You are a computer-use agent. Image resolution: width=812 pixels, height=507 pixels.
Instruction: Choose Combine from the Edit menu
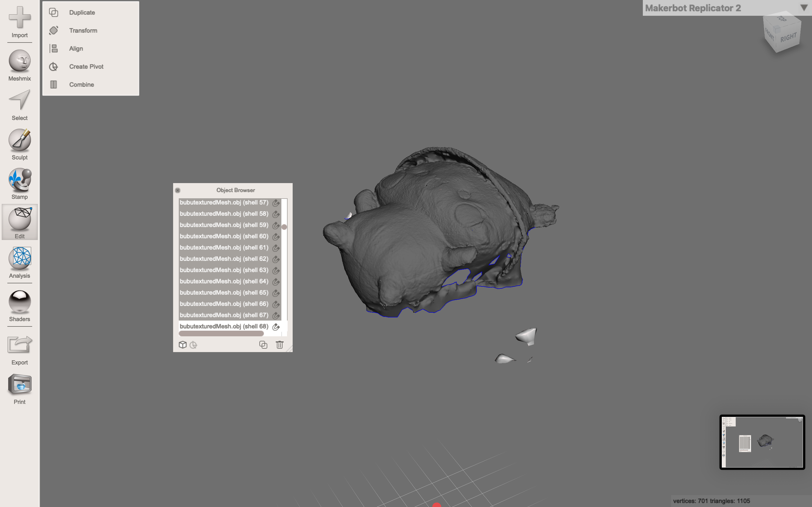click(81, 84)
